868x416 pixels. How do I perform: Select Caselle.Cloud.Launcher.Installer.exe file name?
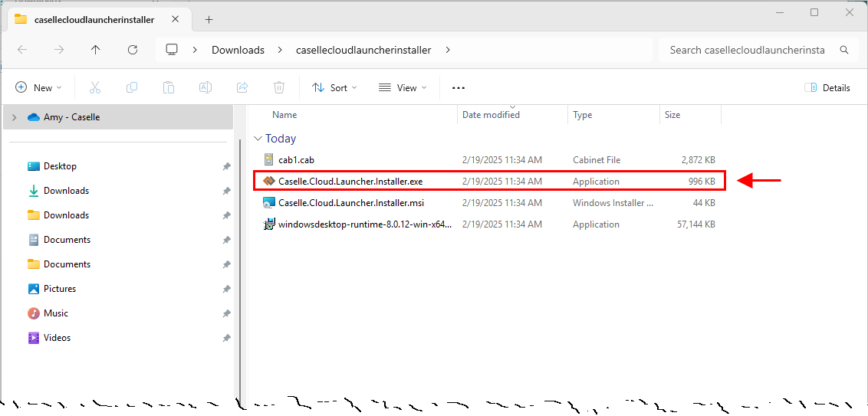pyautogui.click(x=350, y=181)
